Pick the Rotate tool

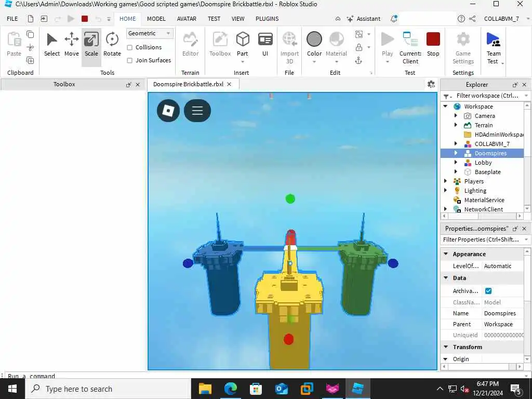(112, 45)
